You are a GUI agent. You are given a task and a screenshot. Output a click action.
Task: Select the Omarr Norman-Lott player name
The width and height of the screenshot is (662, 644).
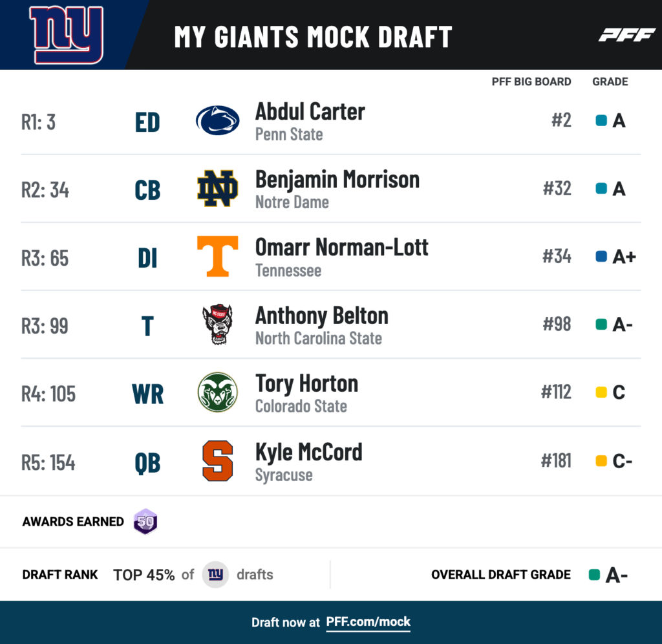click(x=341, y=248)
